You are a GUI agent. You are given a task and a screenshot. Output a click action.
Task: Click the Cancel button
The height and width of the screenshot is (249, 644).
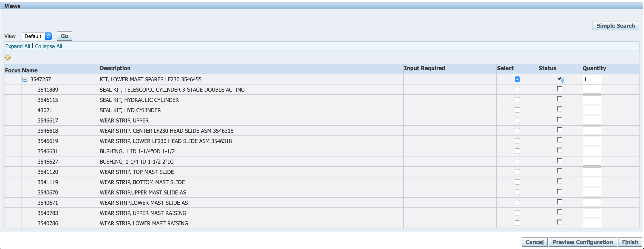point(535,242)
